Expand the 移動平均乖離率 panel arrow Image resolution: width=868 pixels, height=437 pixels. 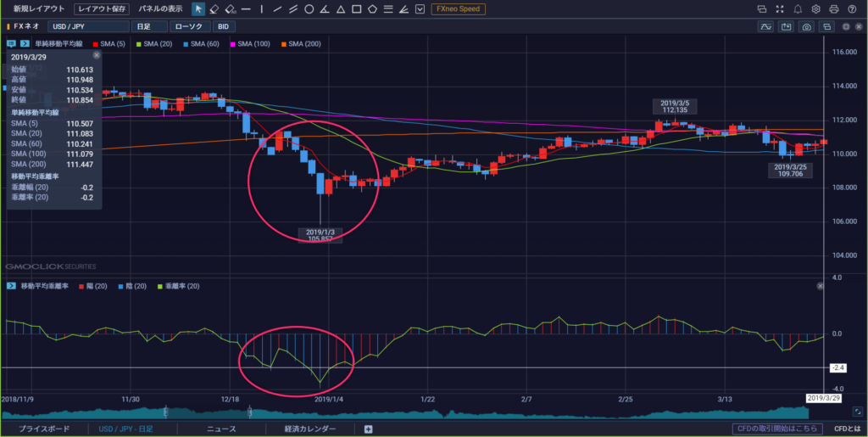12,286
